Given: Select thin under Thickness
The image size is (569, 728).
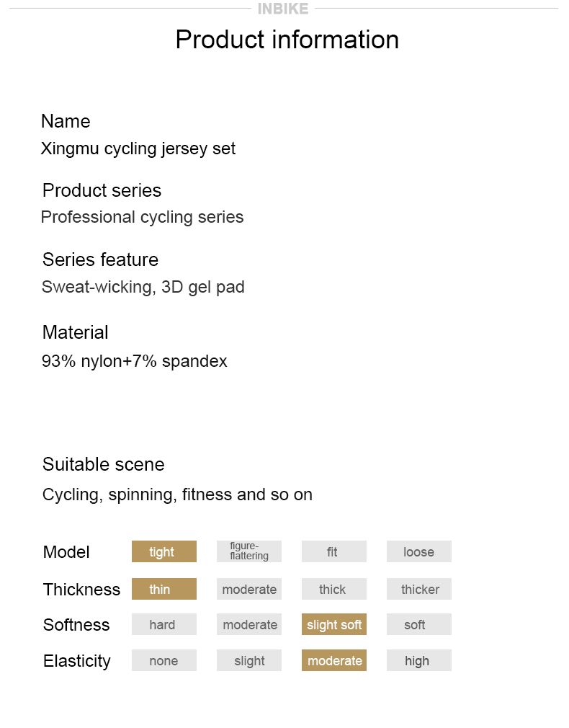Looking at the screenshot, I should click(x=163, y=589).
